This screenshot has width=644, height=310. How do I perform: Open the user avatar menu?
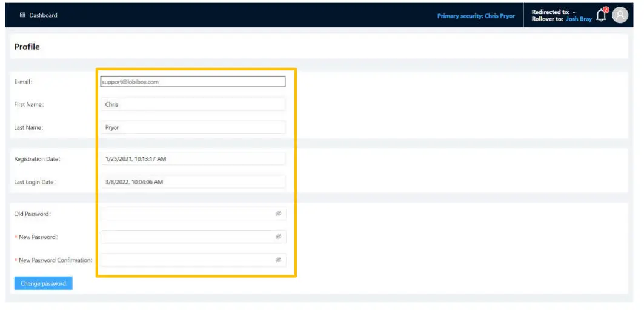(x=620, y=15)
